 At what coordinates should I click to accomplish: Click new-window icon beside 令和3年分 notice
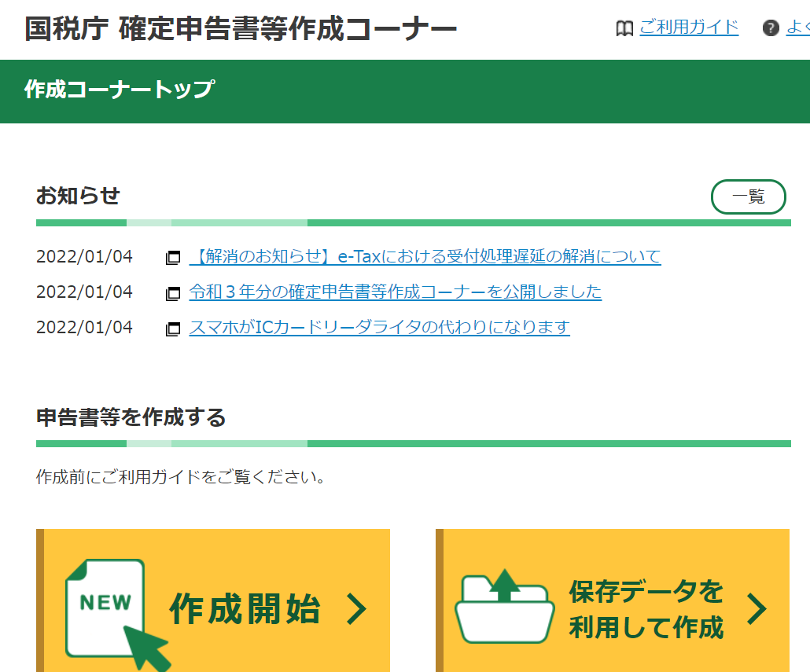point(172,293)
